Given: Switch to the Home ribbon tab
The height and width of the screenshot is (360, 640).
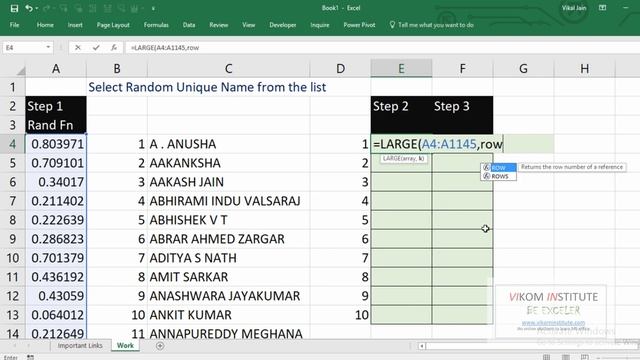Looking at the screenshot, I should pos(45,25).
